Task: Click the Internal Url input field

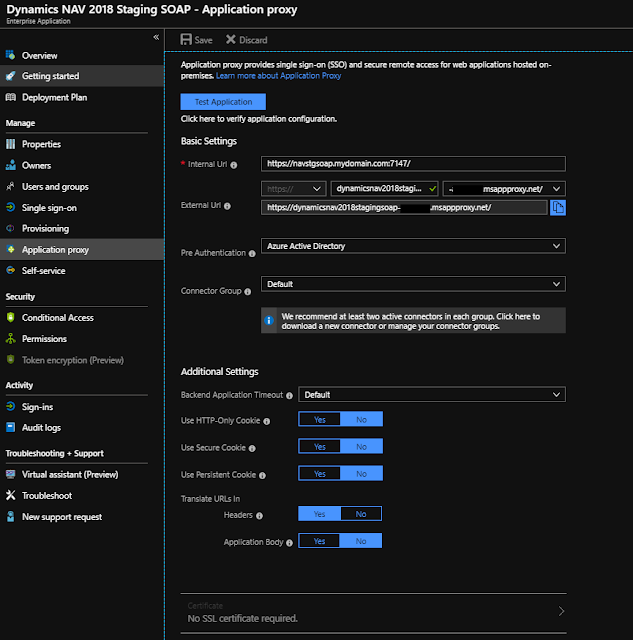Action: 413,164
